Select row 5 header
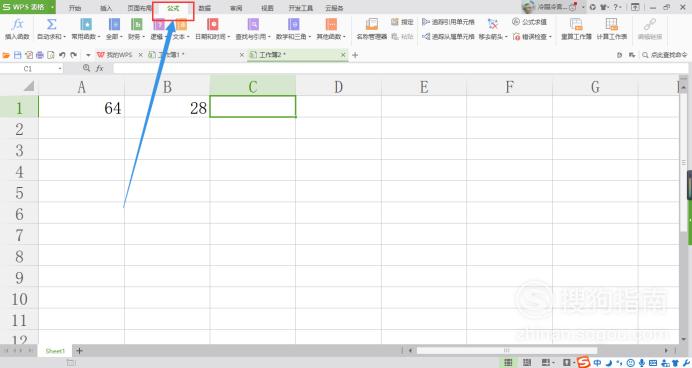Image resolution: width=692 pixels, height=368 pixels. point(19,193)
